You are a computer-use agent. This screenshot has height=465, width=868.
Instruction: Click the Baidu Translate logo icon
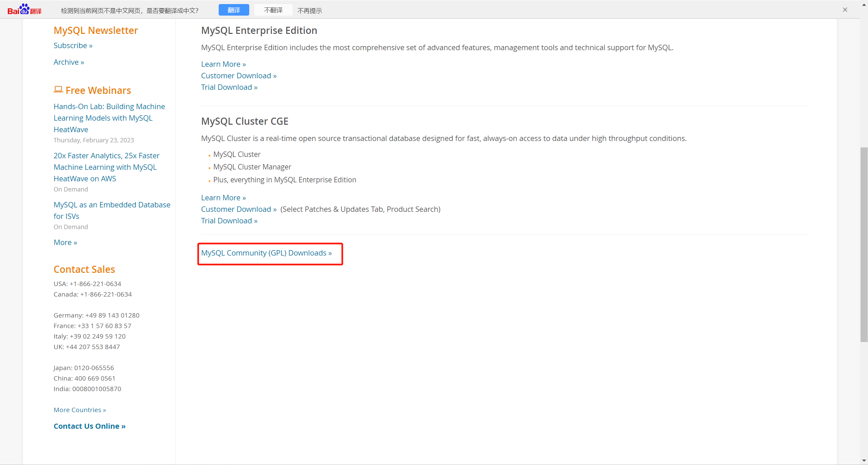[24, 9]
